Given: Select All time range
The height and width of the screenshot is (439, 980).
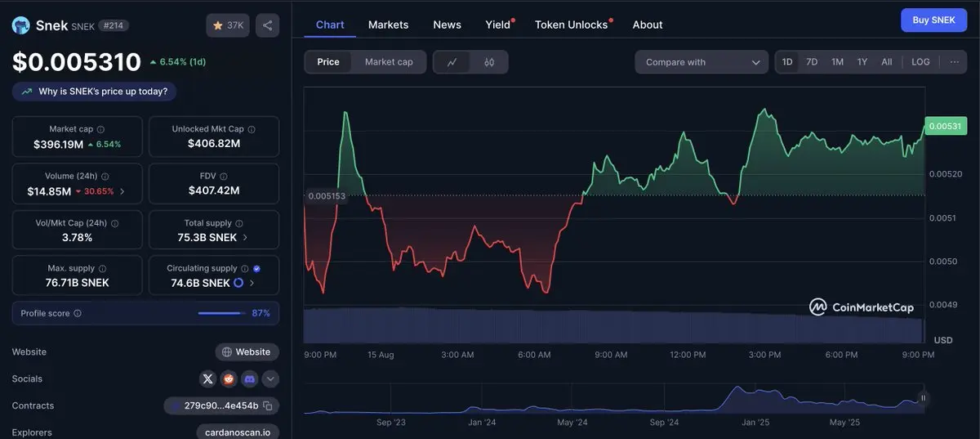Looking at the screenshot, I should [x=886, y=62].
